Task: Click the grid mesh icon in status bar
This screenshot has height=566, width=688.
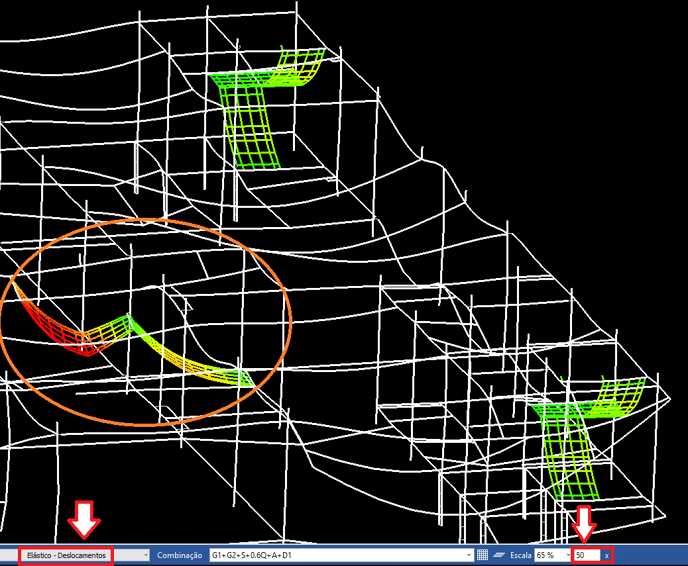Action: [482, 555]
